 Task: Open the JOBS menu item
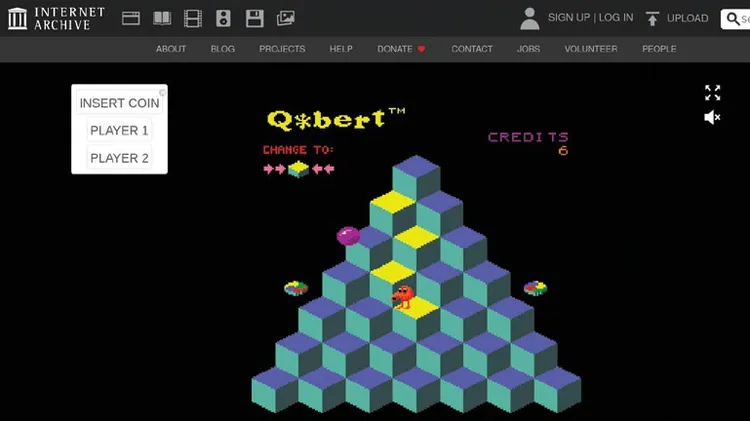pyautogui.click(x=528, y=49)
